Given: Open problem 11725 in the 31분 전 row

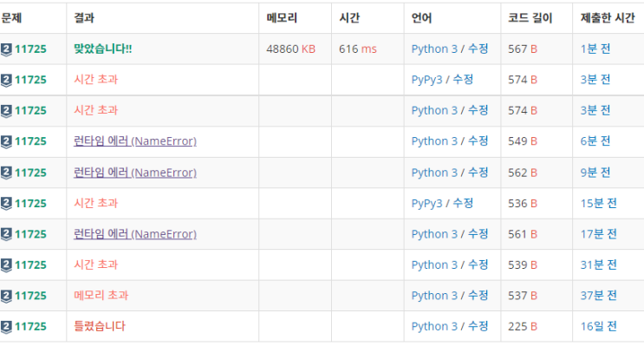Looking at the screenshot, I should pos(31,265).
